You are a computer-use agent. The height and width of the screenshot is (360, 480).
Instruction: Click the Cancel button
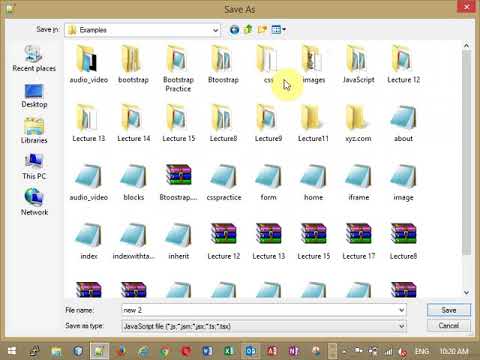coord(449,325)
